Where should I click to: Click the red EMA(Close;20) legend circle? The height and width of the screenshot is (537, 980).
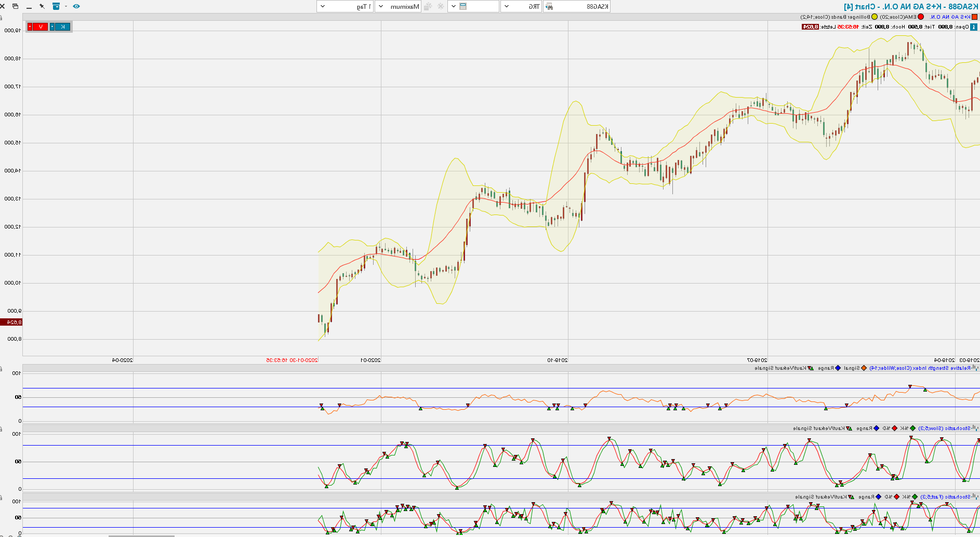pyautogui.click(x=921, y=17)
